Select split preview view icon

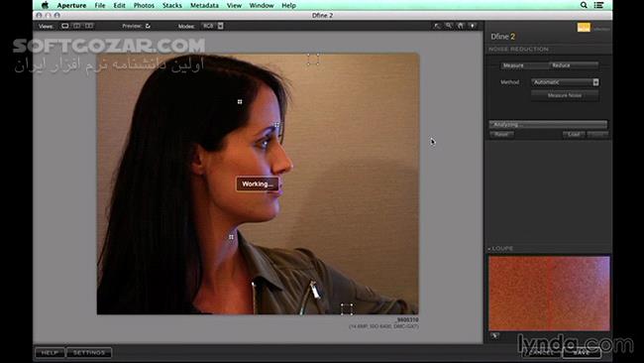77,26
